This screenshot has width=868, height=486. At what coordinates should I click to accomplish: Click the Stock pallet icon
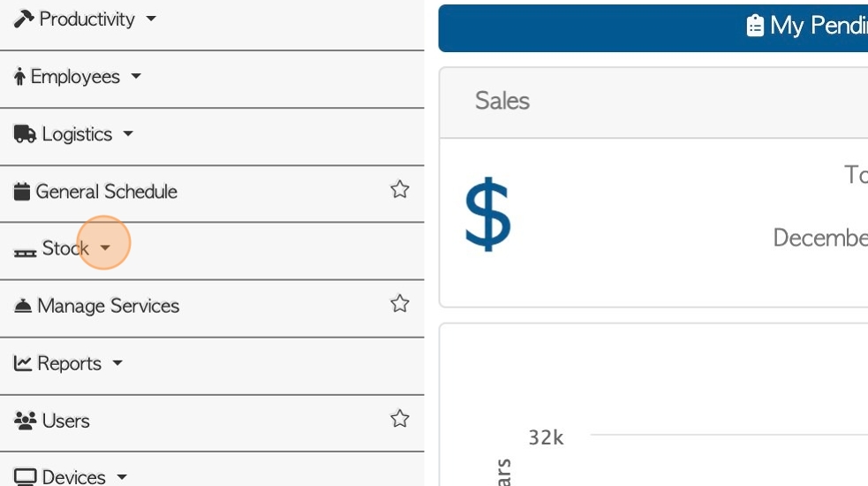tap(25, 253)
